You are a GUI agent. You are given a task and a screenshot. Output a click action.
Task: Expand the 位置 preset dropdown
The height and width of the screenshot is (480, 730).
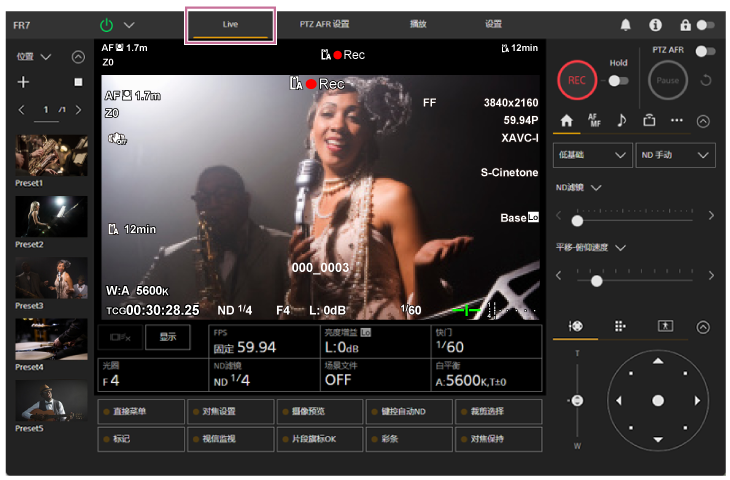[35, 57]
